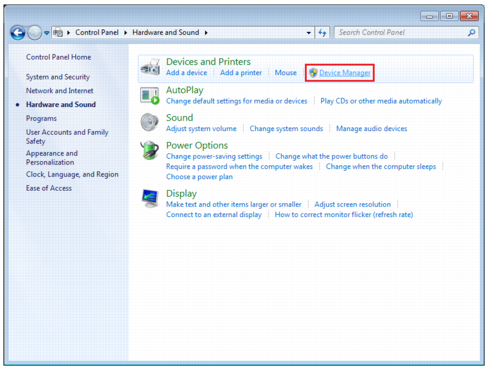
Task: Open Mouse settings link
Action: (x=286, y=73)
